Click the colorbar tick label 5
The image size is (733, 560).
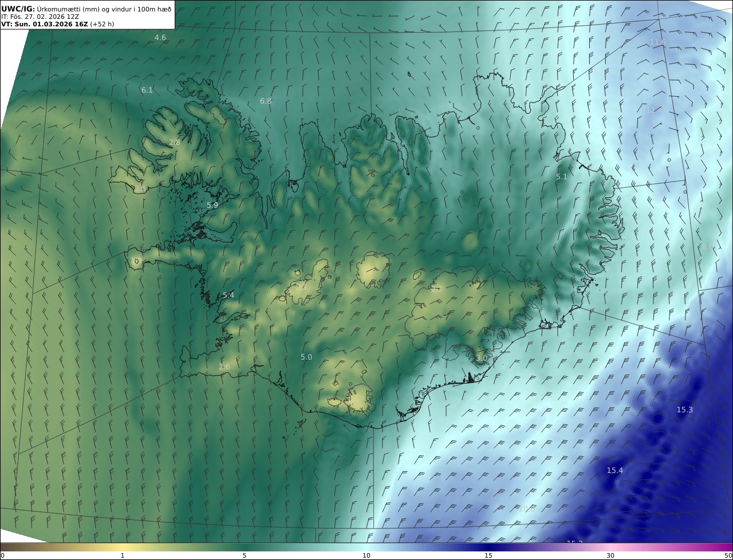245,555
